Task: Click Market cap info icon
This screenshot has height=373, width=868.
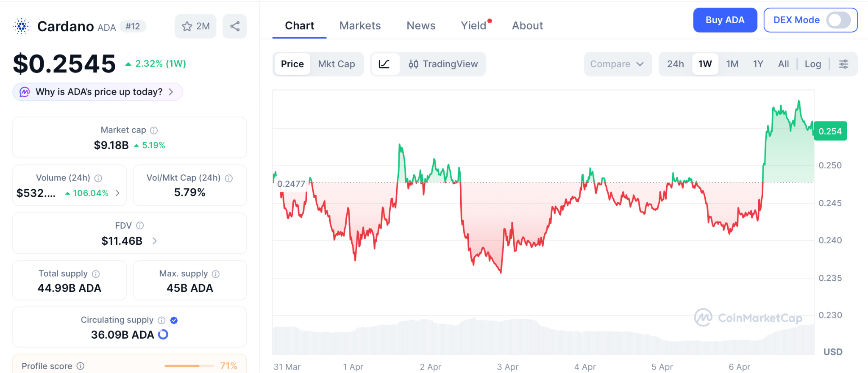Action: click(154, 130)
